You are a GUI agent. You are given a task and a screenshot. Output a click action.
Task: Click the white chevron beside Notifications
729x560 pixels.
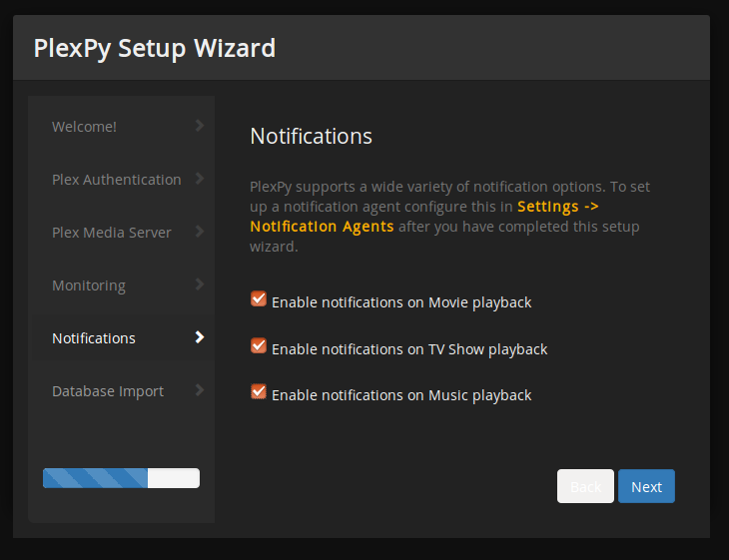pyautogui.click(x=200, y=337)
